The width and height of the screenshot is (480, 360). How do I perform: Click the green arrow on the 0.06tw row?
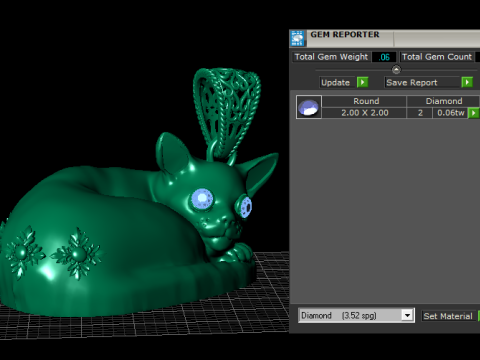[x=473, y=113]
